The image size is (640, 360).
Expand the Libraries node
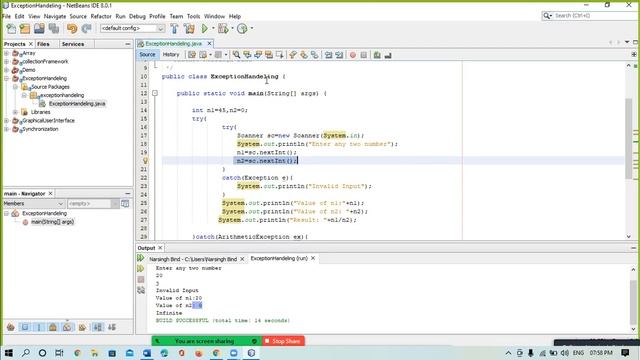coord(16,112)
